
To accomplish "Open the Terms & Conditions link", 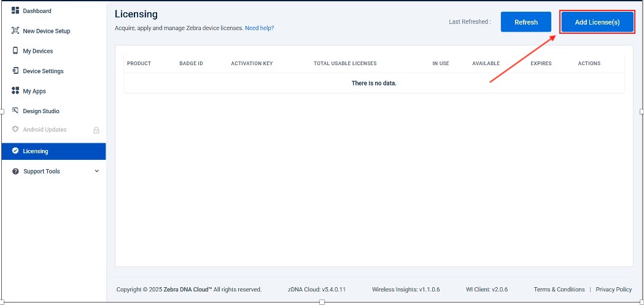I will pyautogui.click(x=559, y=290).
